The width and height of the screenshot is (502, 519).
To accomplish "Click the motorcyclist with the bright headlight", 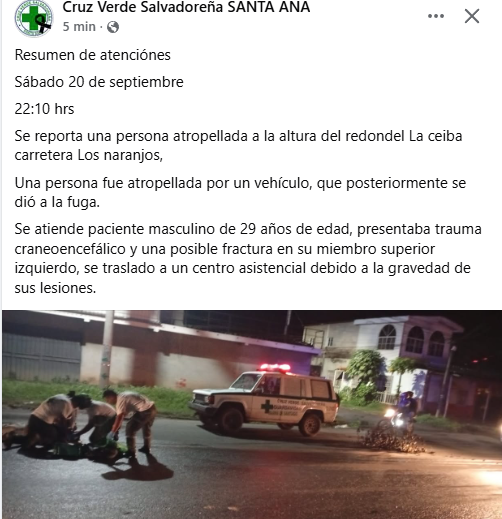I will pos(403,413).
